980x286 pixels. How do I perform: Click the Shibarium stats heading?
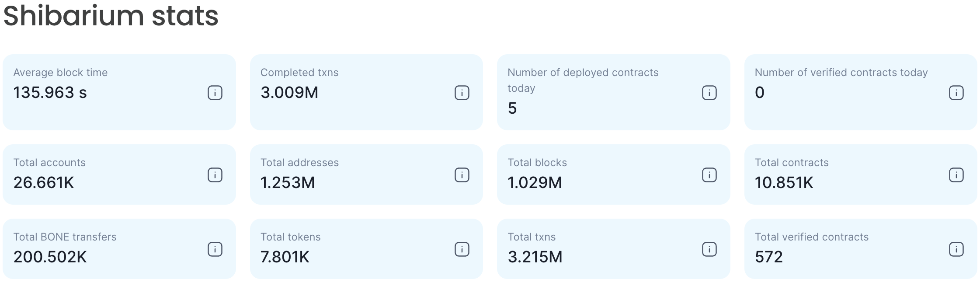[x=111, y=16]
